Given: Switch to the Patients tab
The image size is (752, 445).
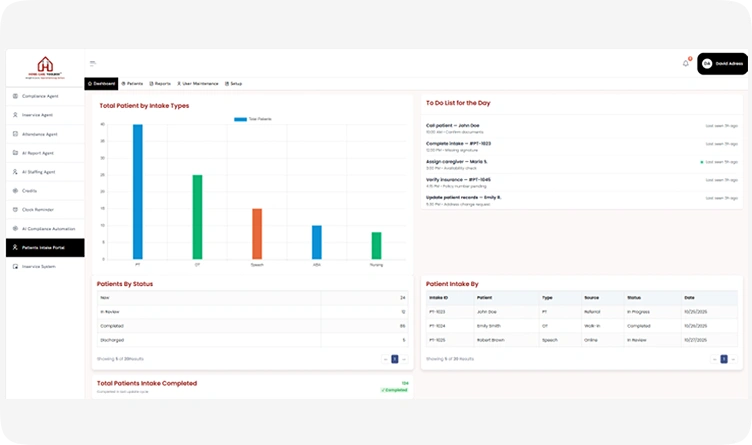Looking at the screenshot, I should (132, 83).
